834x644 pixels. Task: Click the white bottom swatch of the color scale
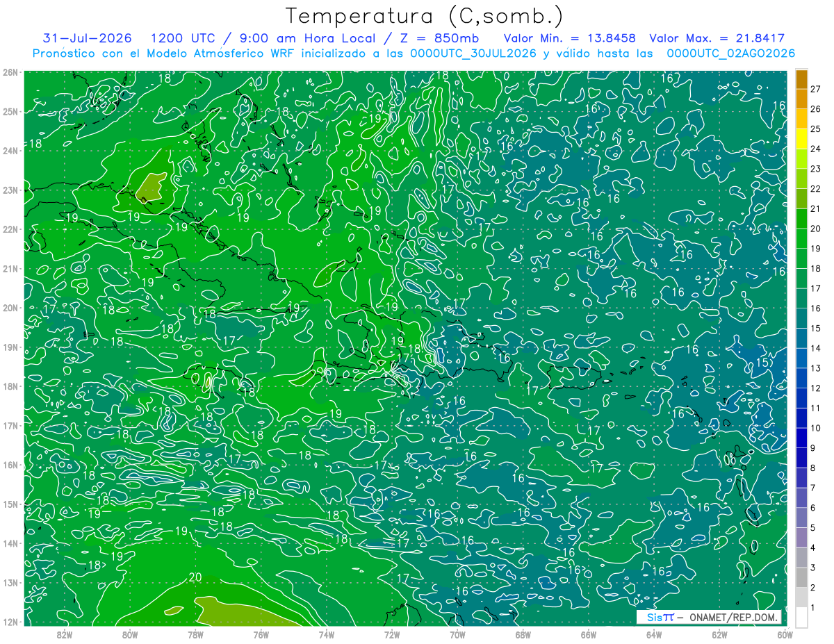[801, 617]
